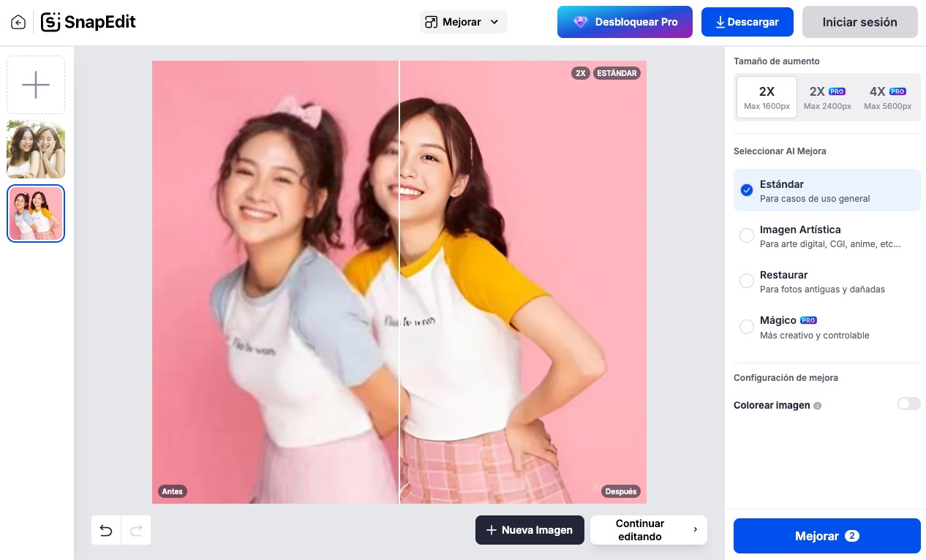This screenshot has width=926, height=560.
Task: Select the Restaurar radio option
Action: point(747,281)
